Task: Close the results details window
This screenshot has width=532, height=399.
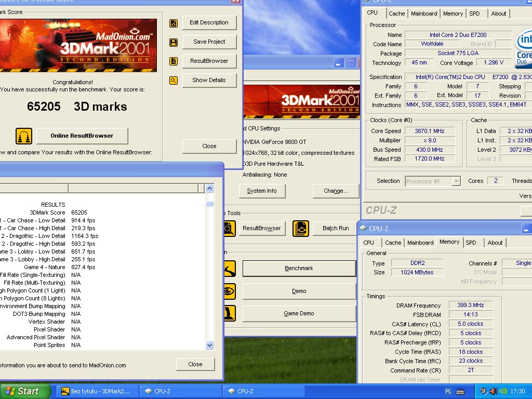Action: coord(195,364)
